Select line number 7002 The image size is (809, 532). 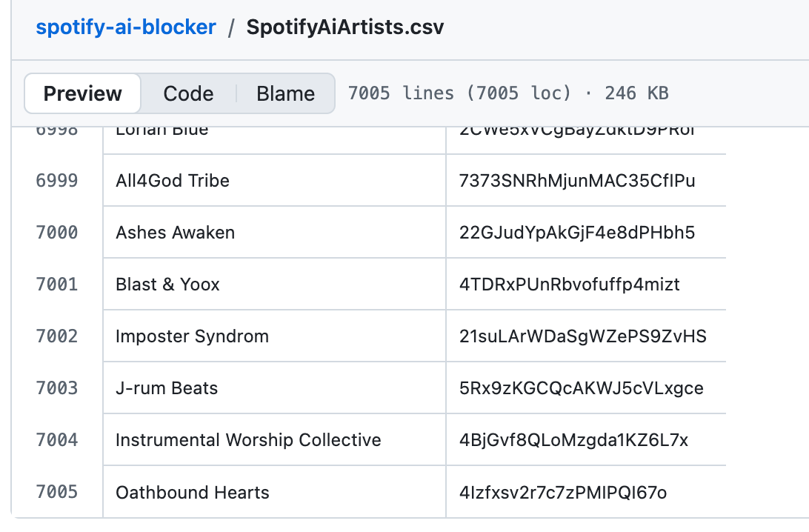coord(57,336)
